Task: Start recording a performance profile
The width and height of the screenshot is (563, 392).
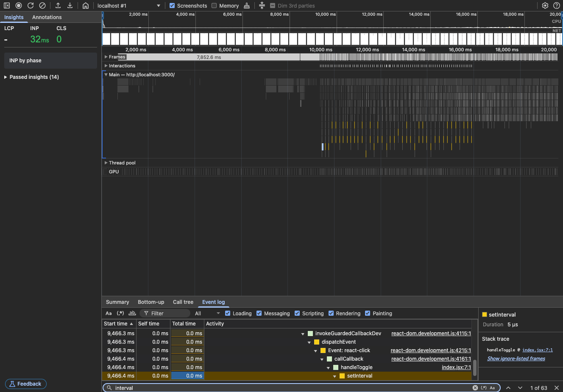Action: tap(19, 6)
